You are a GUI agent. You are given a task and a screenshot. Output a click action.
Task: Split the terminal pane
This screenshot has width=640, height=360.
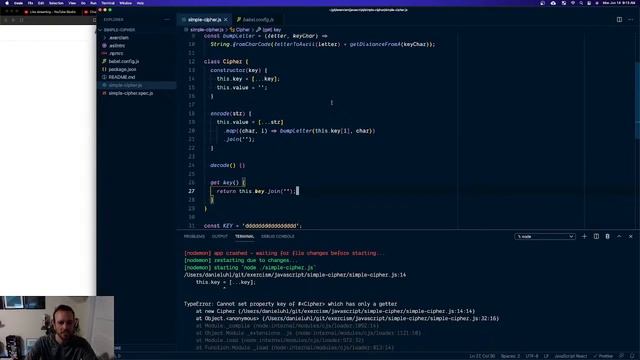click(x=596, y=236)
